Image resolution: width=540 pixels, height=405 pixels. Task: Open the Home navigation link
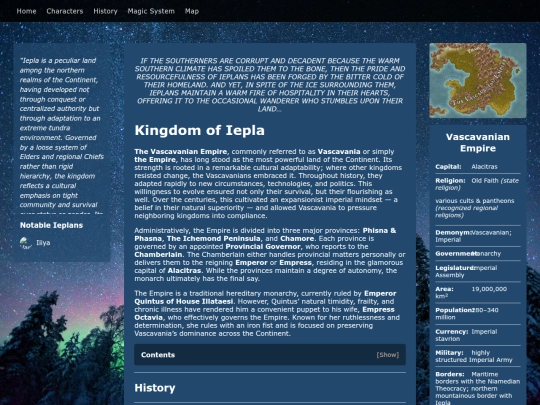point(26,11)
